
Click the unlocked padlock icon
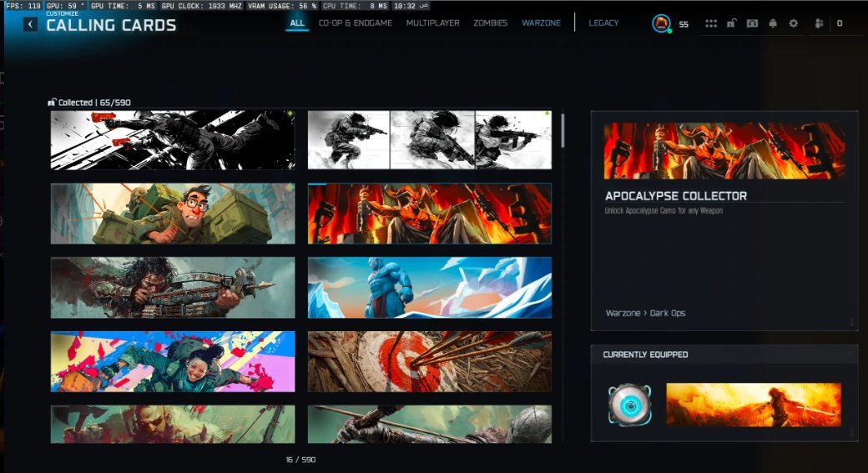[x=731, y=23]
